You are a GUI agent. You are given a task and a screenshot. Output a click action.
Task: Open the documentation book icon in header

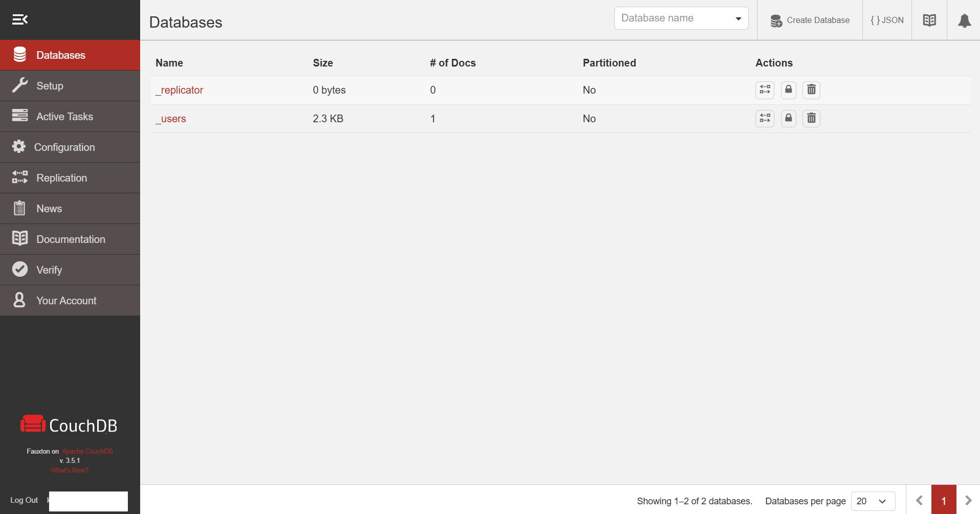coord(929,20)
